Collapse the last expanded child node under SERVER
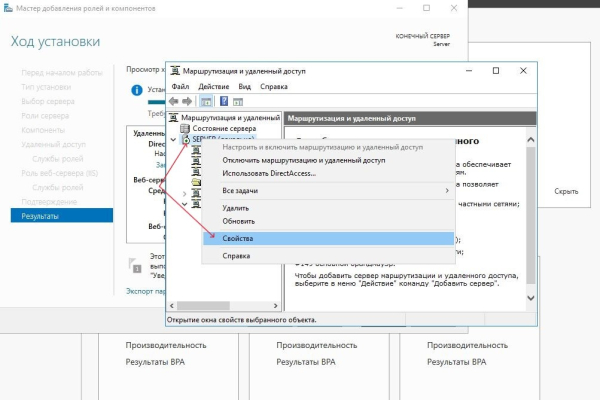Image resolution: width=600 pixels, height=400 pixels. pos(184,204)
